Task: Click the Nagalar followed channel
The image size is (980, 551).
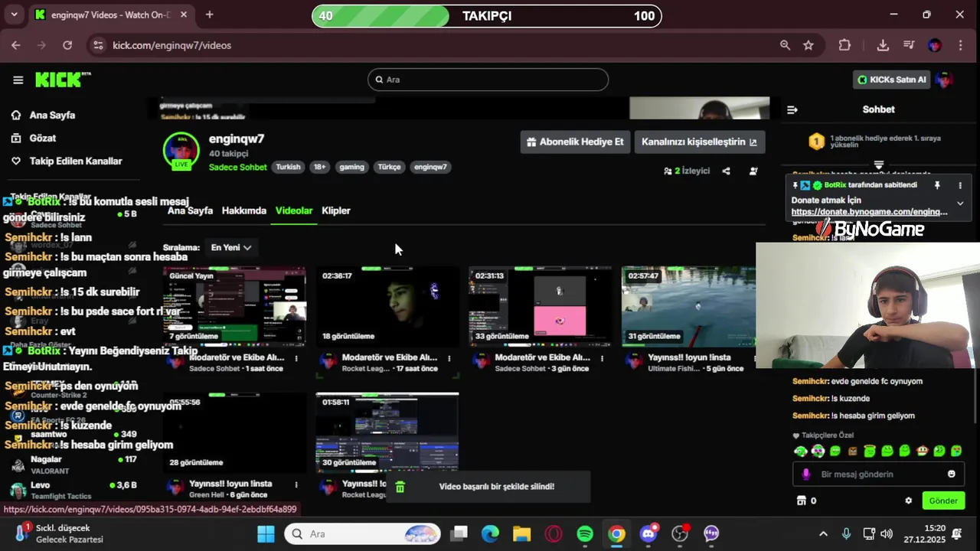Action: click(73, 465)
